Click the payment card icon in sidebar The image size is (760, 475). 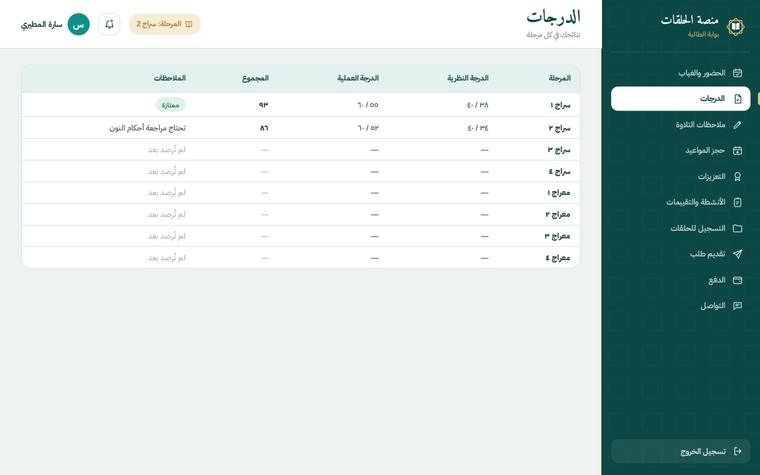737,280
